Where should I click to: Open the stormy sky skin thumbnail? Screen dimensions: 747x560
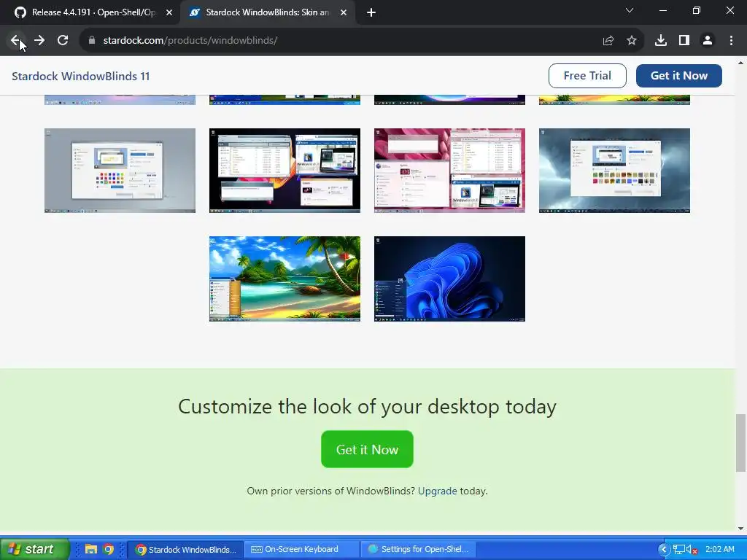point(614,171)
